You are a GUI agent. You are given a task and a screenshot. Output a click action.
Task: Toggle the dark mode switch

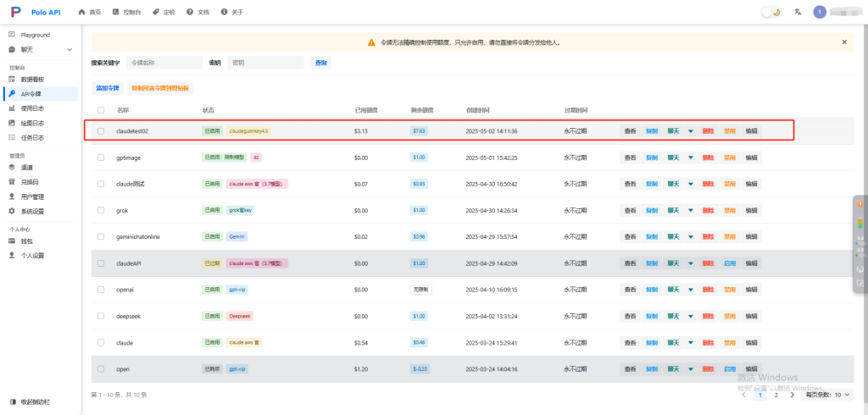point(771,12)
